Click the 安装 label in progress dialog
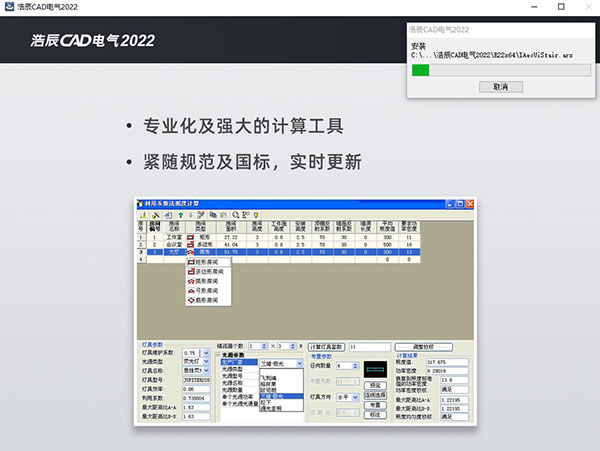The width and height of the screenshot is (600, 451). coord(419,46)
